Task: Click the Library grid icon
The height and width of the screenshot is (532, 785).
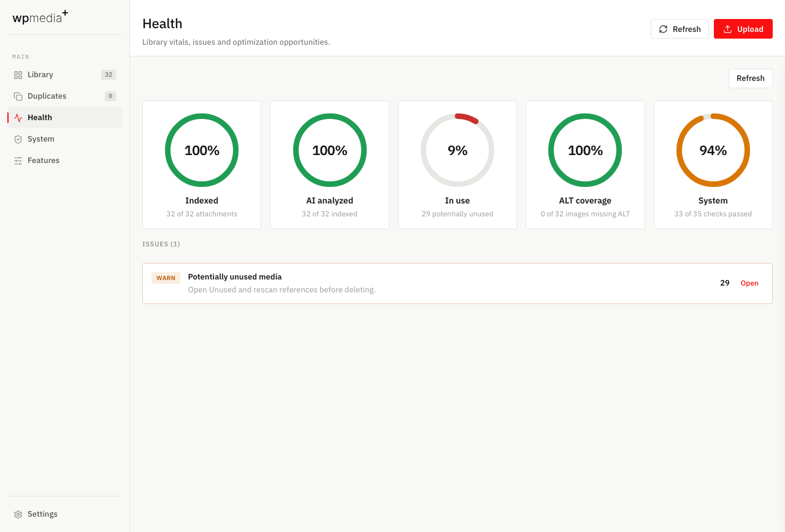Action: click(x=18, y=75)
